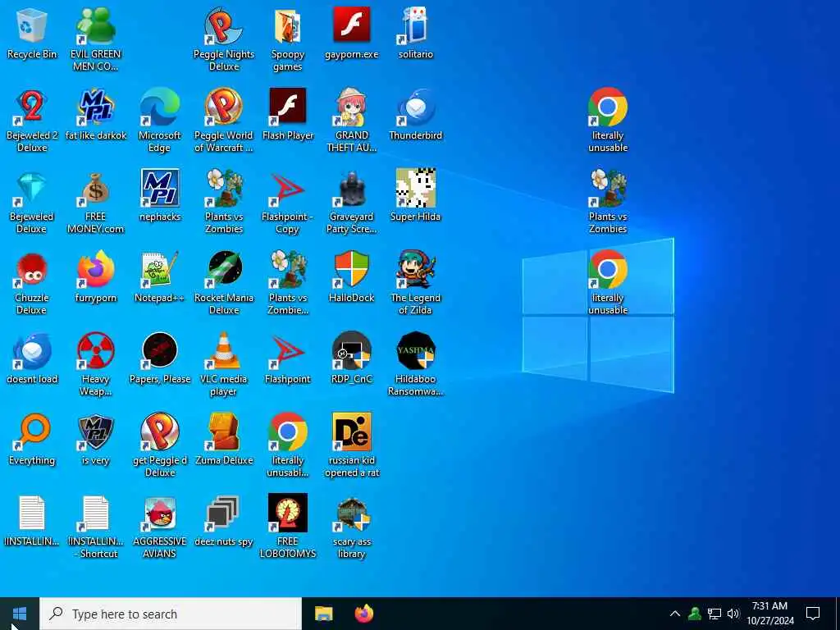Image resolution: width=840 pixels, height=630 pixels.
Task: Open the Action Center notifications icon
Action: [x=813, y=614]
